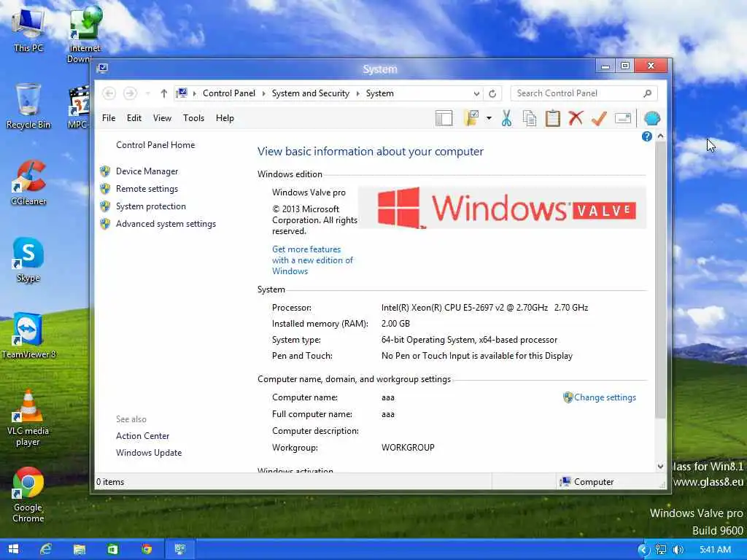Open Advanced system settings
Screen dimensions: 747x560
[166, 224]
